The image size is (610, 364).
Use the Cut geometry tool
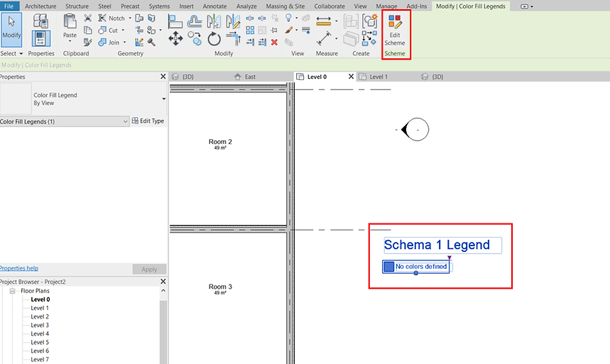click(108, 30)
